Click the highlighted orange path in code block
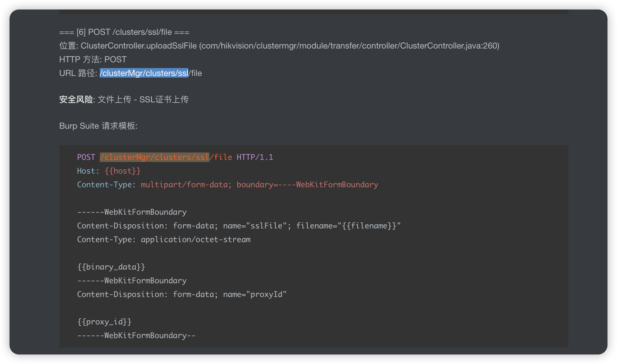 (x=155, y=157)
